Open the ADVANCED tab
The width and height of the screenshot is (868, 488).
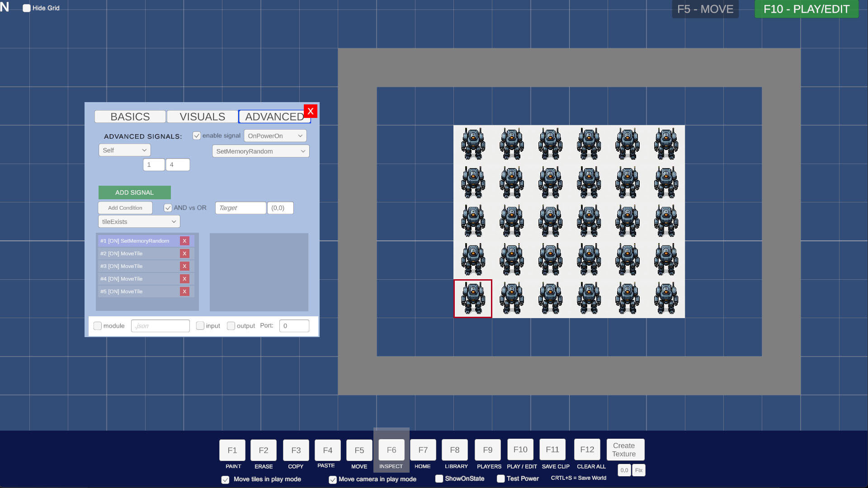(x=274, y=117)
